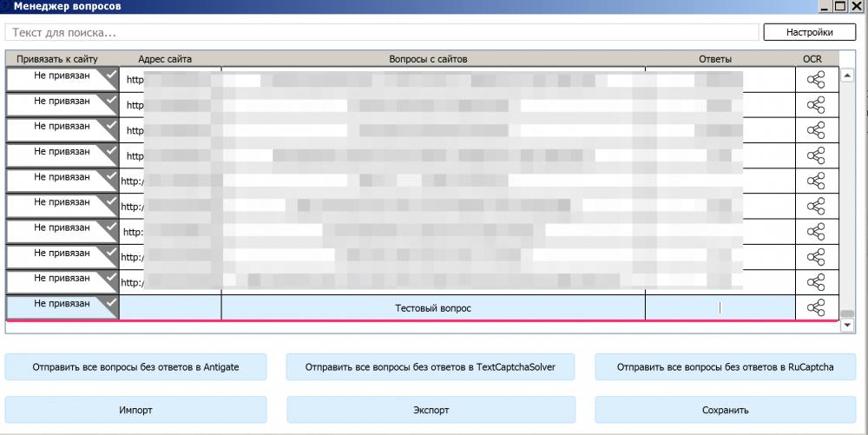This screenshot has width=868, height=435.
Task: Toggle Не привязан in second table row
Action: [x=62, y=104]
